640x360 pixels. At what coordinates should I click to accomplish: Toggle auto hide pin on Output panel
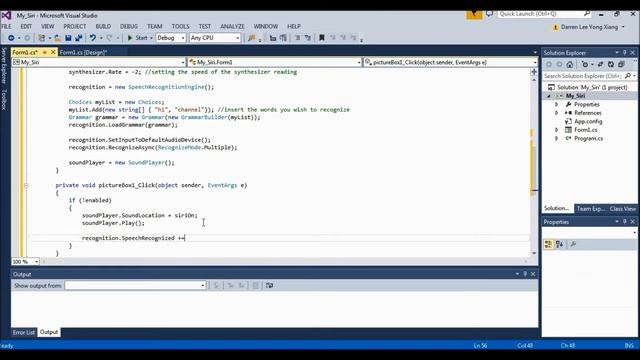[x=525, y=274]
